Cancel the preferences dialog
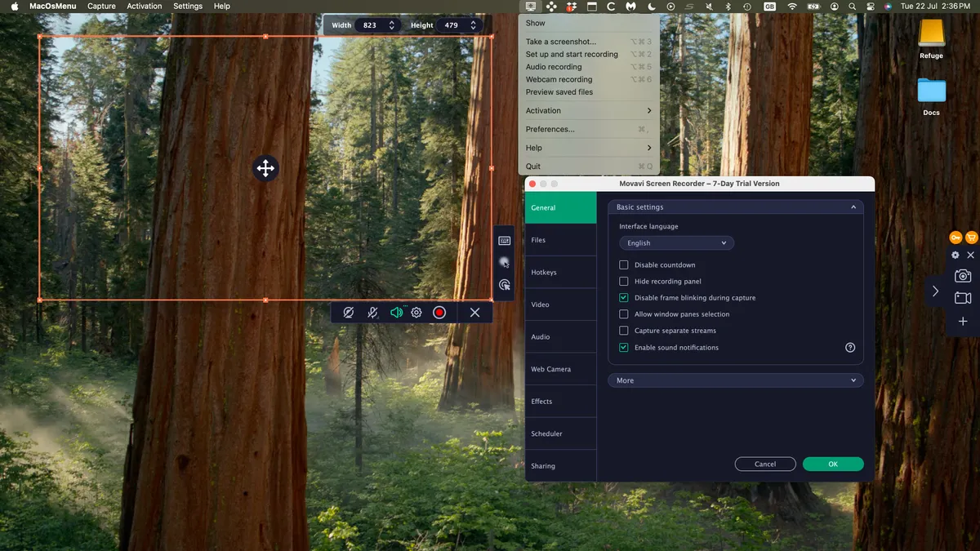 pos(765,464)
